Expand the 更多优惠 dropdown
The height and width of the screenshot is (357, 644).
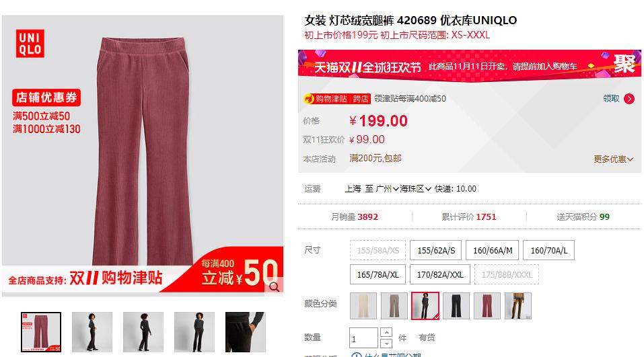pos(613,159)
